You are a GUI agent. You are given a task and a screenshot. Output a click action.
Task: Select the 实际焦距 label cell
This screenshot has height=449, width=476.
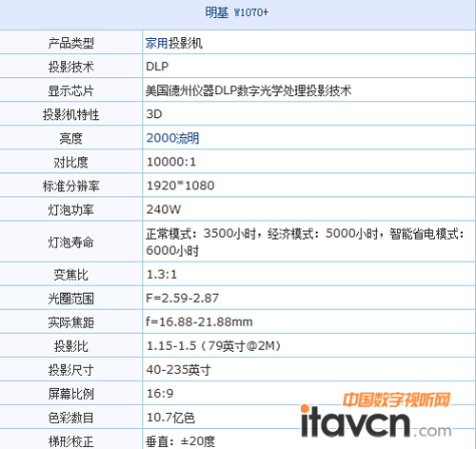point(70,322)
